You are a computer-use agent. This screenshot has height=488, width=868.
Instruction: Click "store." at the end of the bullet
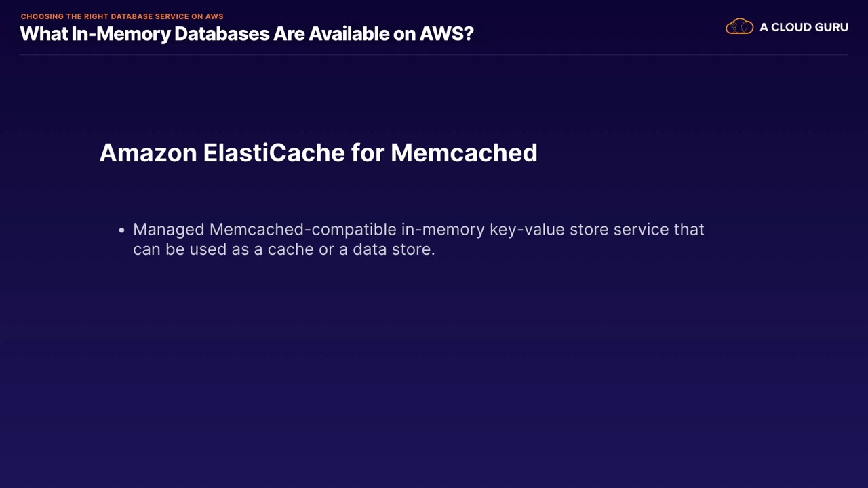click(413, 249)
